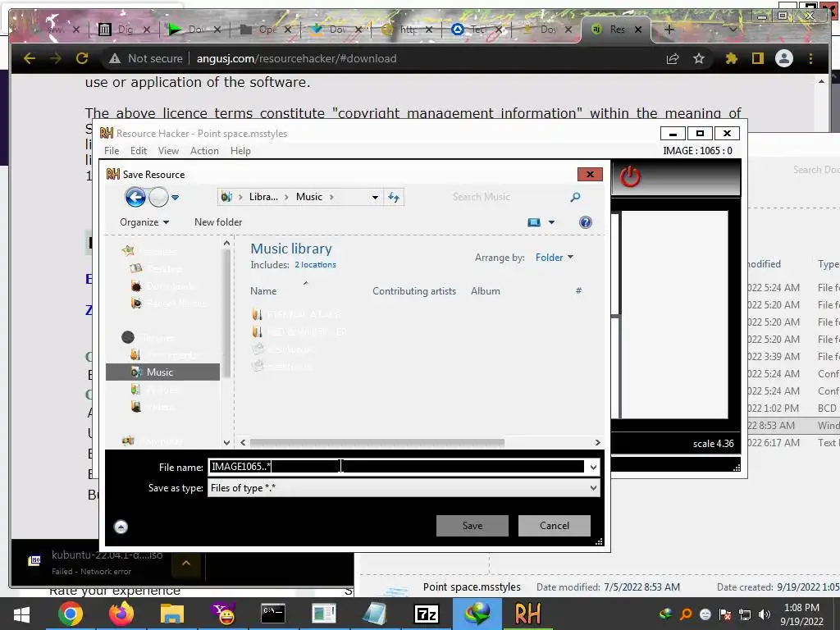The width and height of the screenshot is (840, 630).
Task: Click the second music folder in the list
Action: [299, 331]
